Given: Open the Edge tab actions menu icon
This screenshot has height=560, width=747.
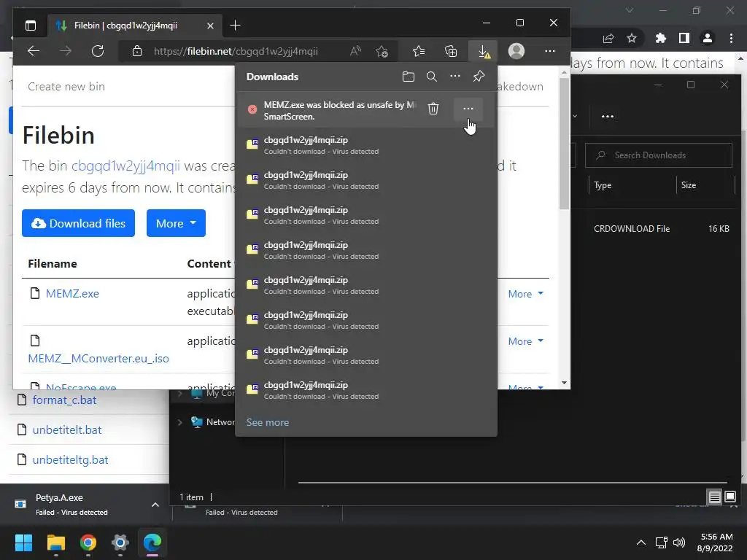Looking at the screenshot, I should pos(31,26).
